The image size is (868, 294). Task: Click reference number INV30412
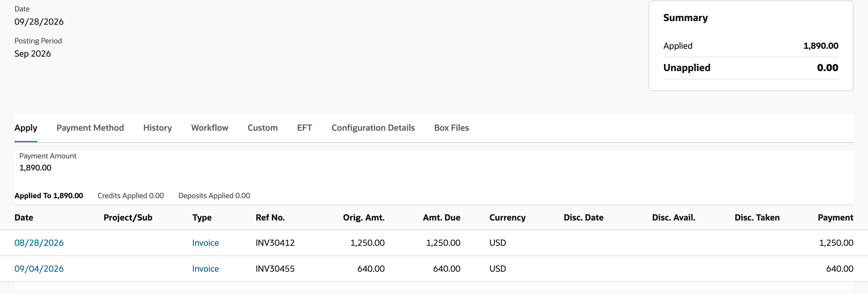(275, 243)
